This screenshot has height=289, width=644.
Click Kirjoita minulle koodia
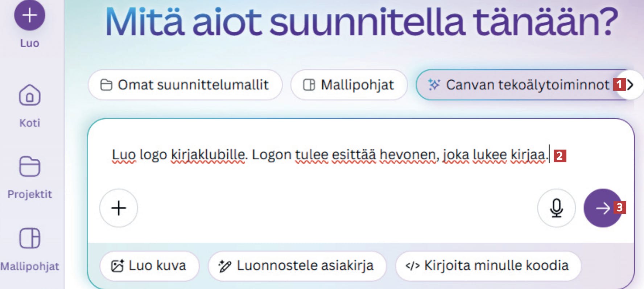click(488, 266)
